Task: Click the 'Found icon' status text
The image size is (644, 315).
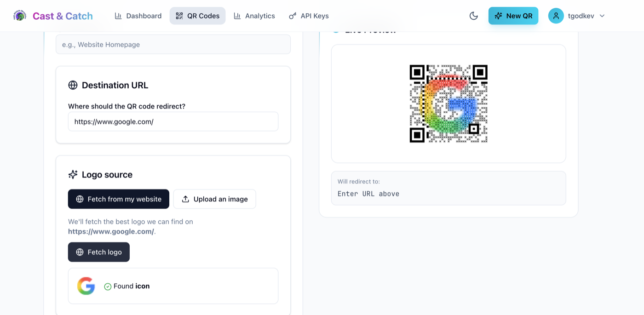Action: point(132,286)
